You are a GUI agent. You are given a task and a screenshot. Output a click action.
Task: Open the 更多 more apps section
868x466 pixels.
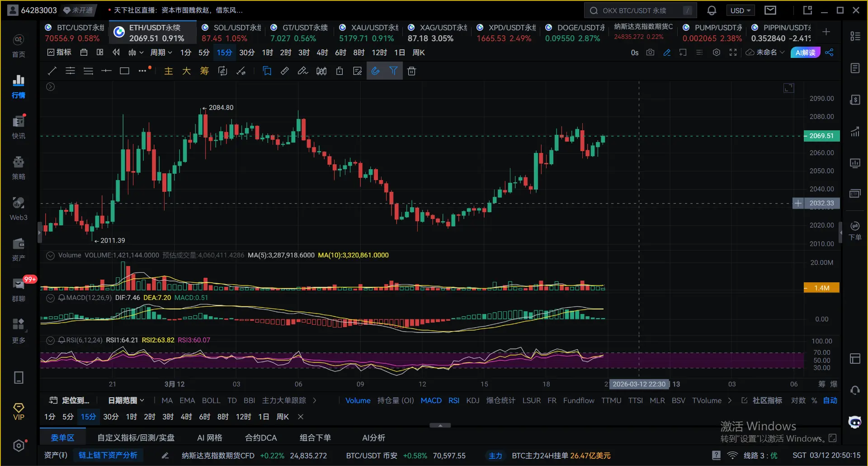[19, 331]
